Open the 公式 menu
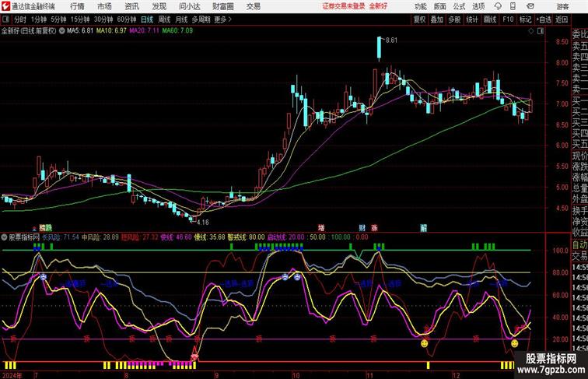This screenshot has height=379, width=588. (459, 6)
